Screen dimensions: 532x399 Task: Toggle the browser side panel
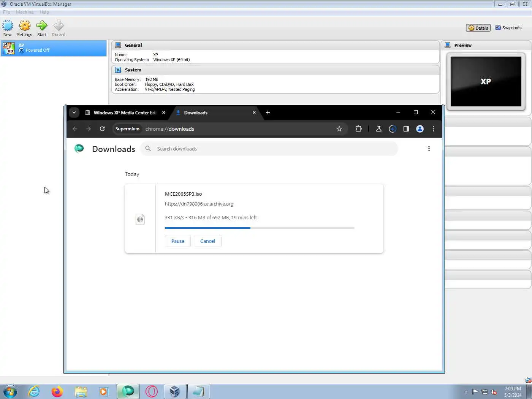coord(406,129)
